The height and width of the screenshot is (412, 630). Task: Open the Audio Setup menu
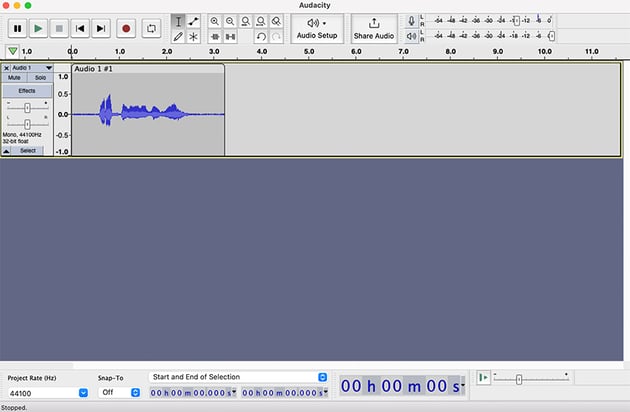pos(318,28)
